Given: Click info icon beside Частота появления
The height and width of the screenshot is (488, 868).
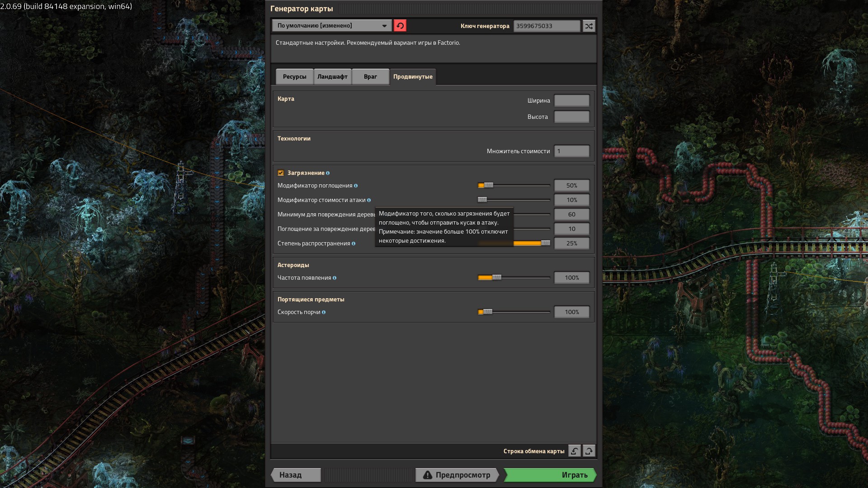Looking at the screenshot, I should (x=335, y=278).
